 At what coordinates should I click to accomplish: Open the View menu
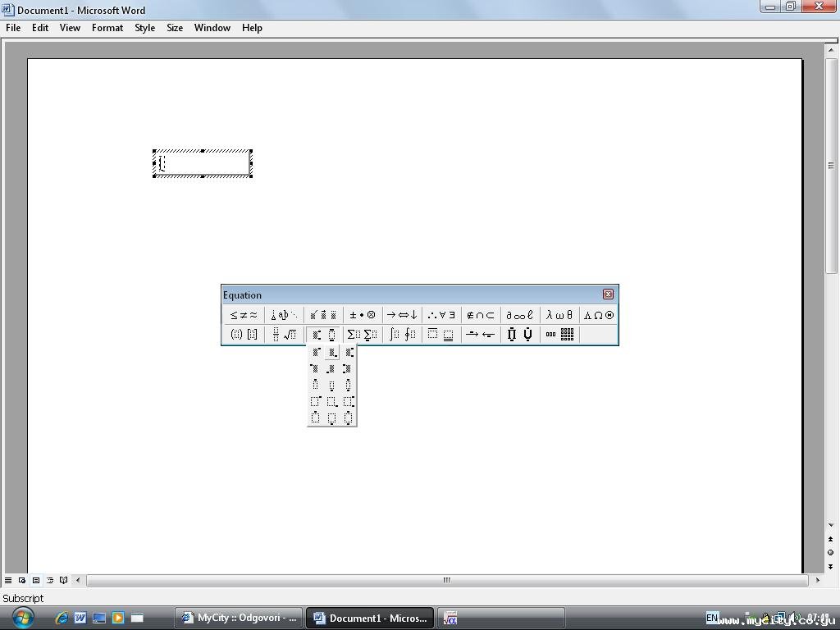[70, 28]
